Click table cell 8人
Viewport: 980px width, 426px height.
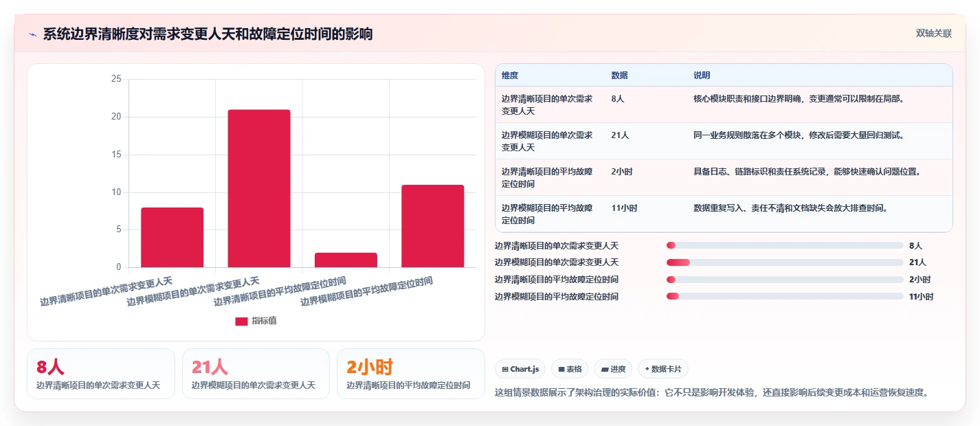pos(618,99)
